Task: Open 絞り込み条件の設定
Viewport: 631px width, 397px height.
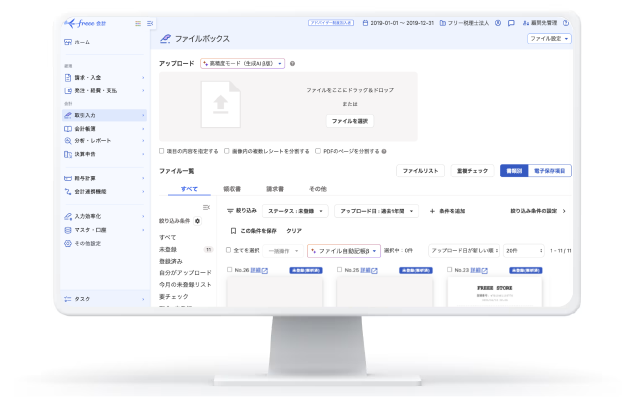Action: 538,211
